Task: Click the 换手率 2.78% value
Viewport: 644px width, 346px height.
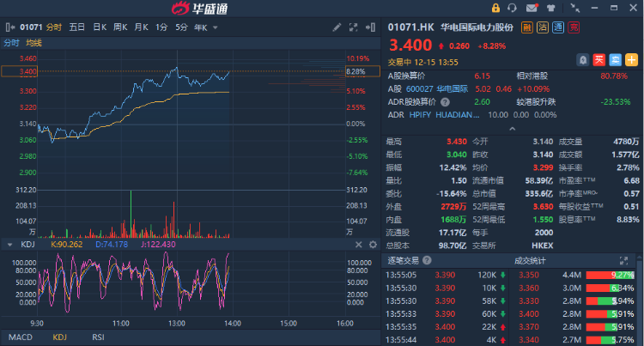Action: click(628, 167)
